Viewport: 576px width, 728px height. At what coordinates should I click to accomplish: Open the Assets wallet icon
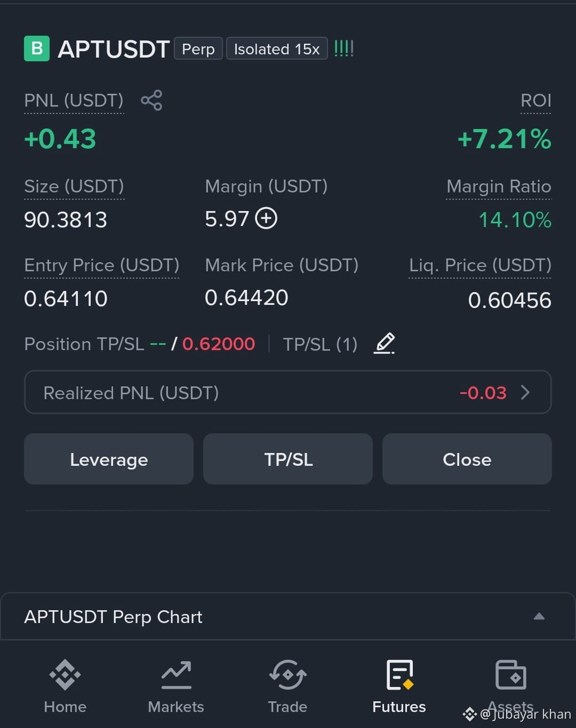(511, 675)
